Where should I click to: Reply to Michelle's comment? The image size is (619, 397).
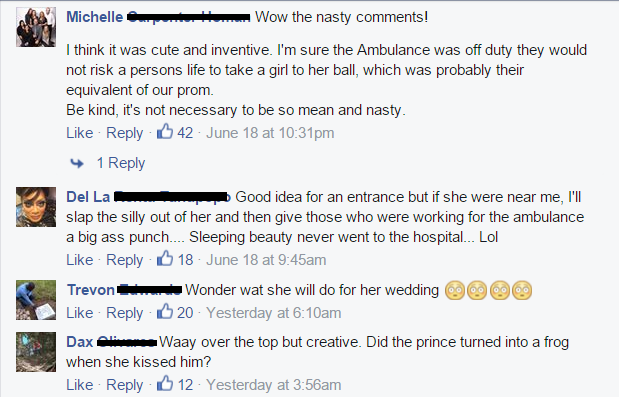click(x=124, y=133)
